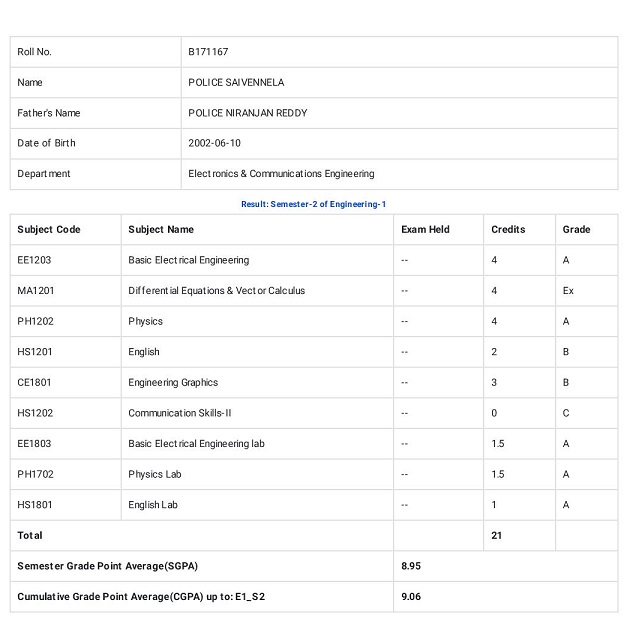Click the Grade column header

click(576, 230)
